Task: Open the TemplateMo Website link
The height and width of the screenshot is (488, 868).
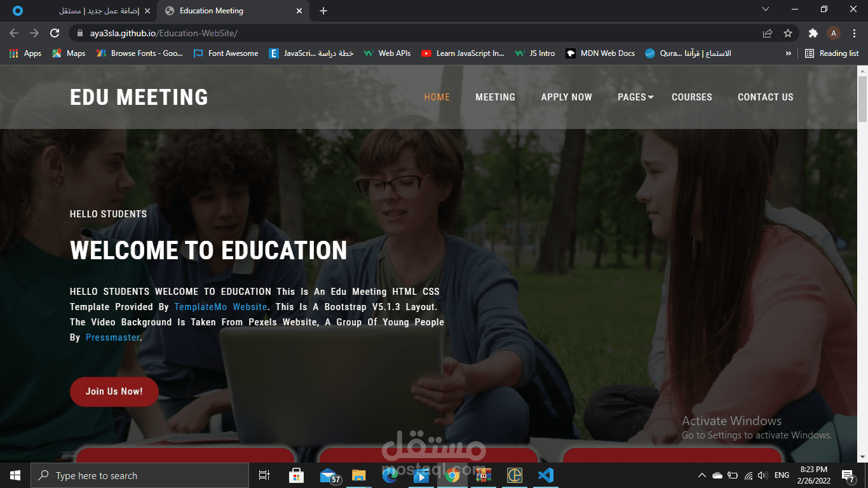Action: [x=220, y=306]
